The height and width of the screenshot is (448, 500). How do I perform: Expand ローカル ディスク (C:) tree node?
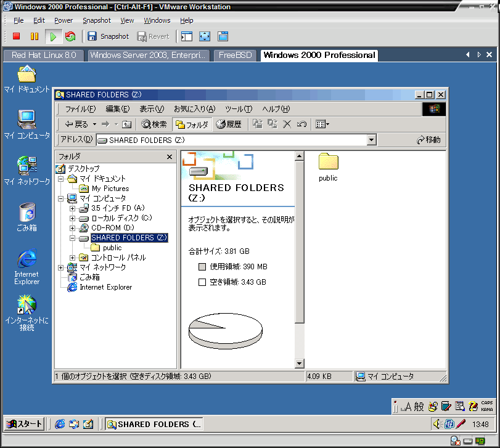(72, 219)
